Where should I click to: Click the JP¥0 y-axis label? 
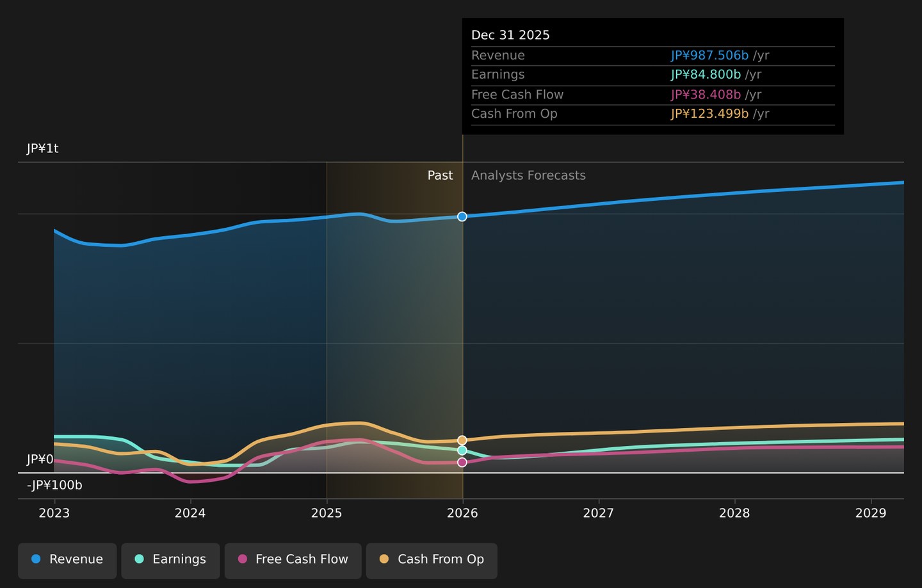pyautogui.click(x=40, y=459)
